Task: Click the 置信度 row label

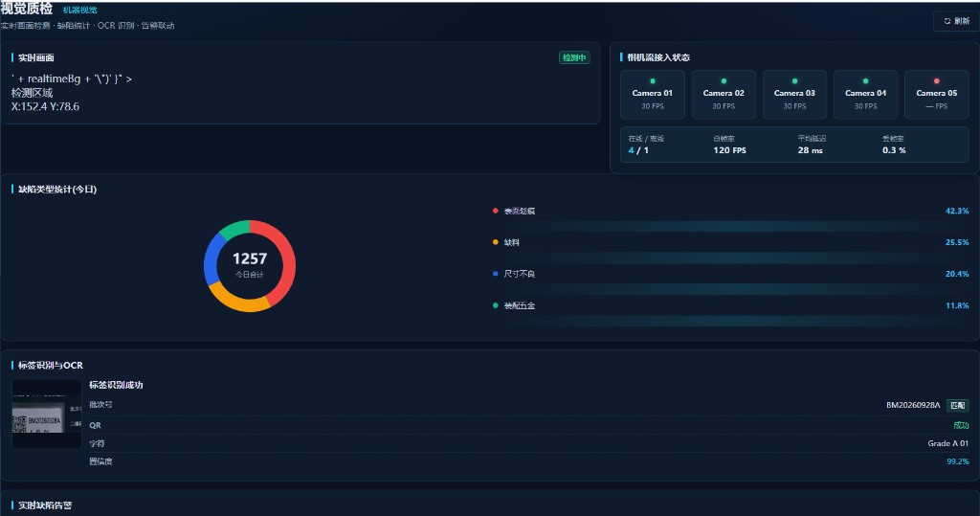Action: (100, 461)
